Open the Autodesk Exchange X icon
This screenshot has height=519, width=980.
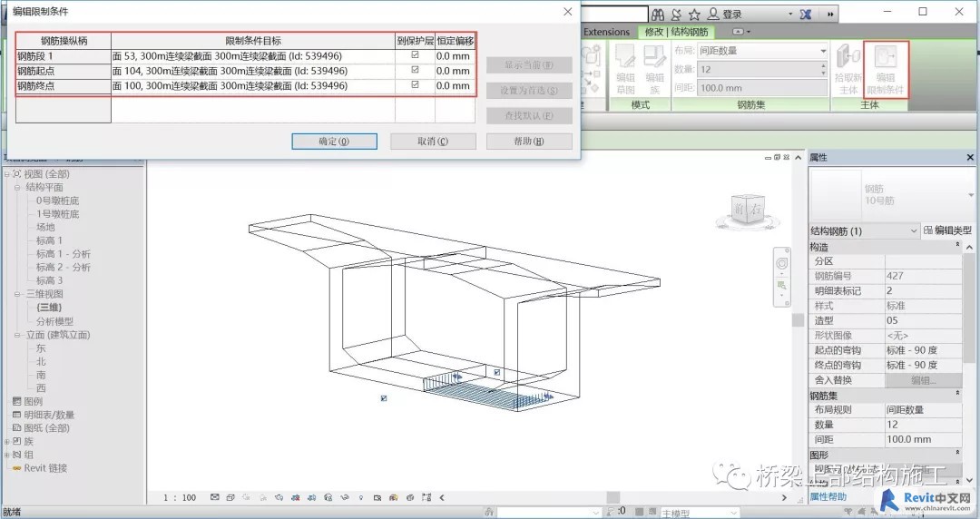pos(806,14)
